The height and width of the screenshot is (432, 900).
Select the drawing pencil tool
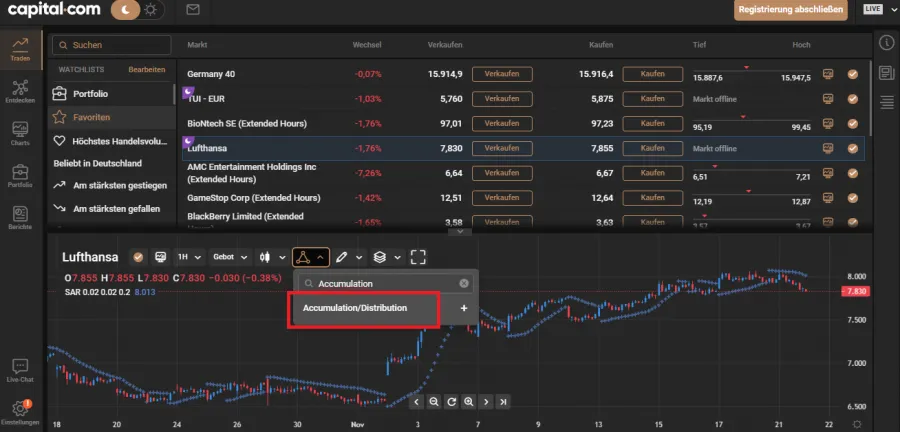(342, 257)
